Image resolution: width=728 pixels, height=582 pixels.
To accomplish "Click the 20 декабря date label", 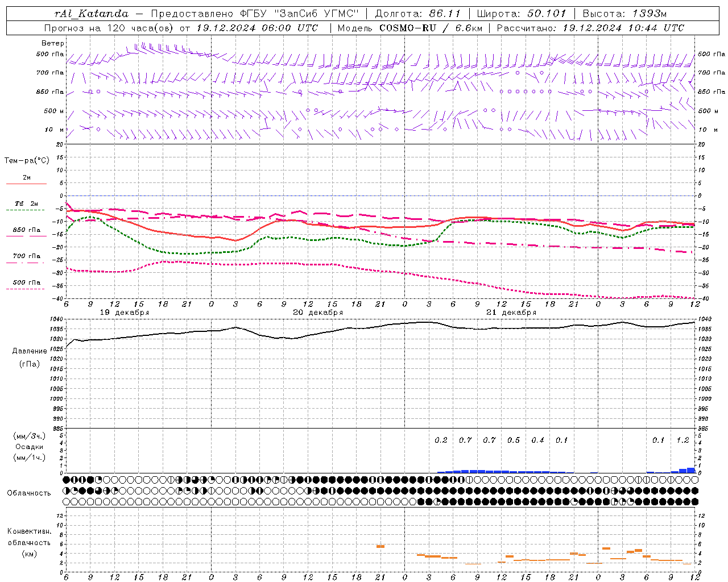I will [318, 313].
